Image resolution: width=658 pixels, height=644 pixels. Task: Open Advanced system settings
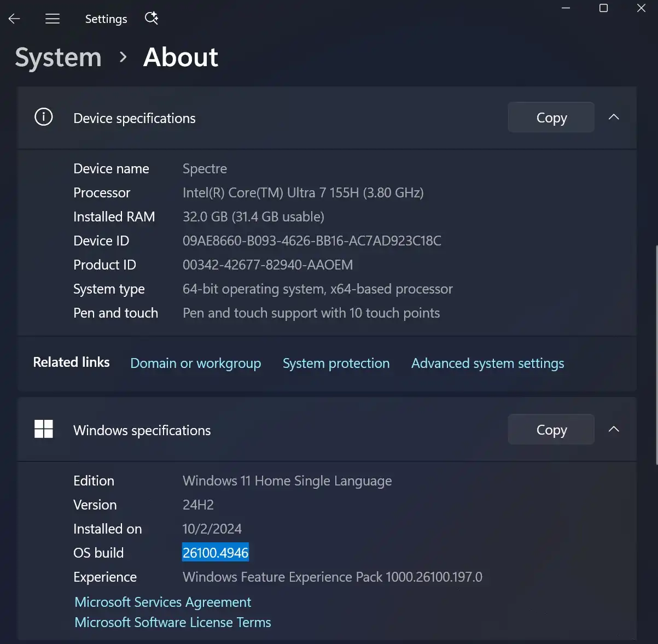(x=487, y=364)
